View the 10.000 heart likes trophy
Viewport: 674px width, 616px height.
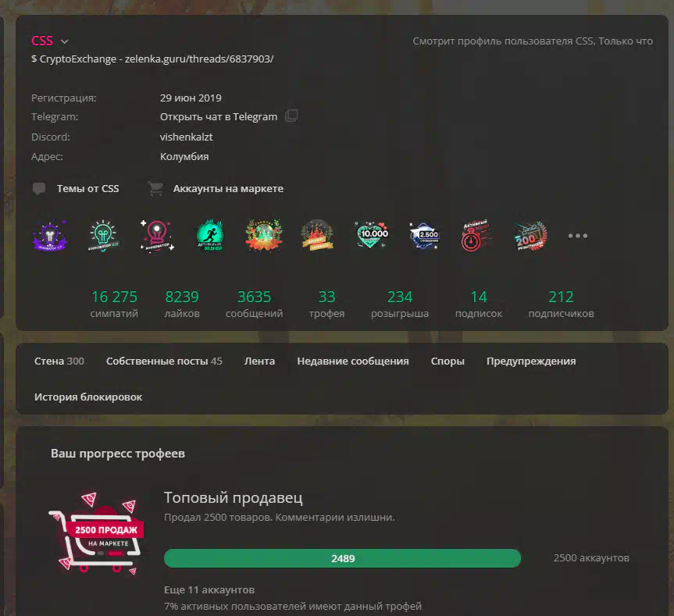(372, 236)
